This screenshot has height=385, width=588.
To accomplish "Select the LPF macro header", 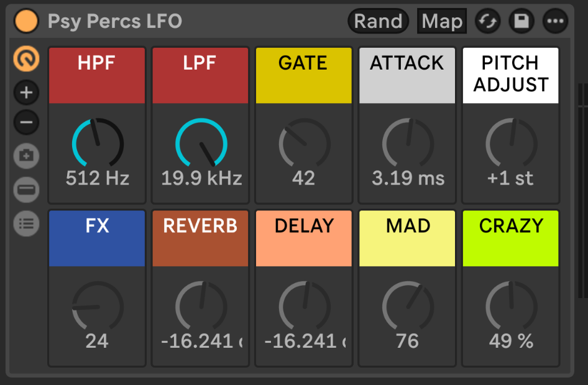I will point(200,75).
